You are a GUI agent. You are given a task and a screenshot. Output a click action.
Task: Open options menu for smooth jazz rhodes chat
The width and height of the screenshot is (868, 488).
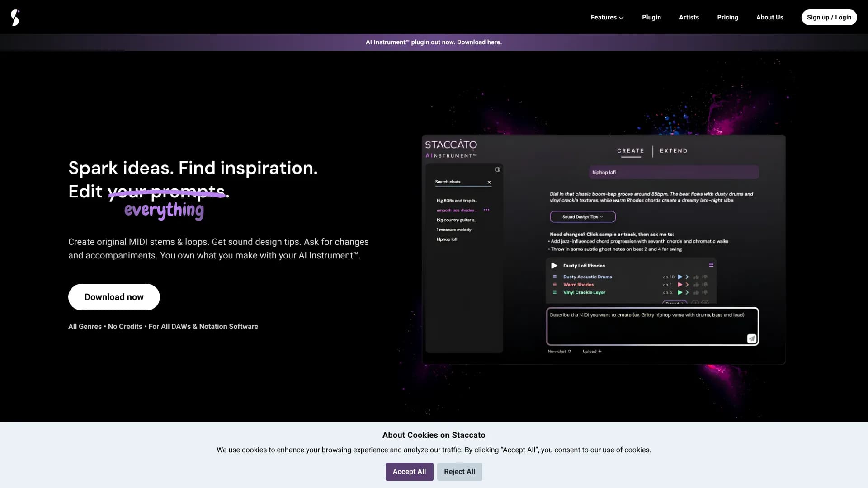[487, 210]
